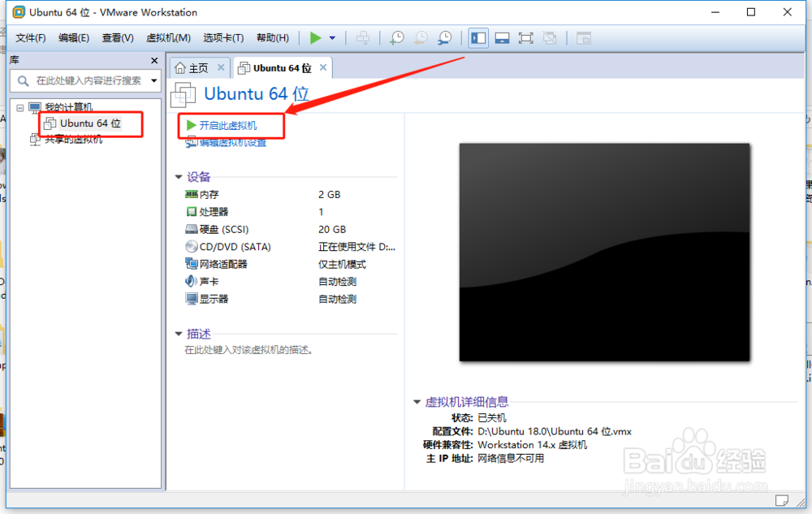Collapse the 设备 section

(x=179, y=177)
